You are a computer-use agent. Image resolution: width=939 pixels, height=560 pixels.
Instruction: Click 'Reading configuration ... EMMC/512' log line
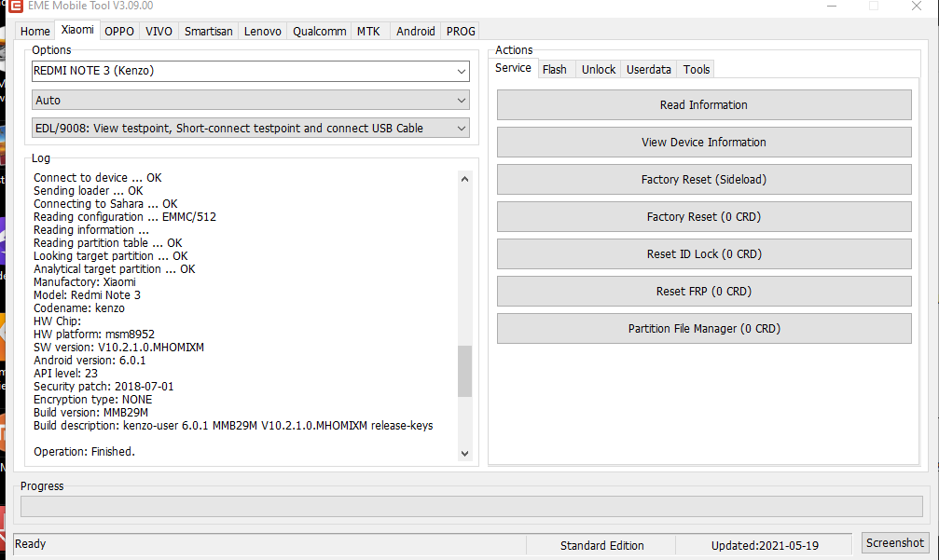pyautogui.click(x=125, y=216)
